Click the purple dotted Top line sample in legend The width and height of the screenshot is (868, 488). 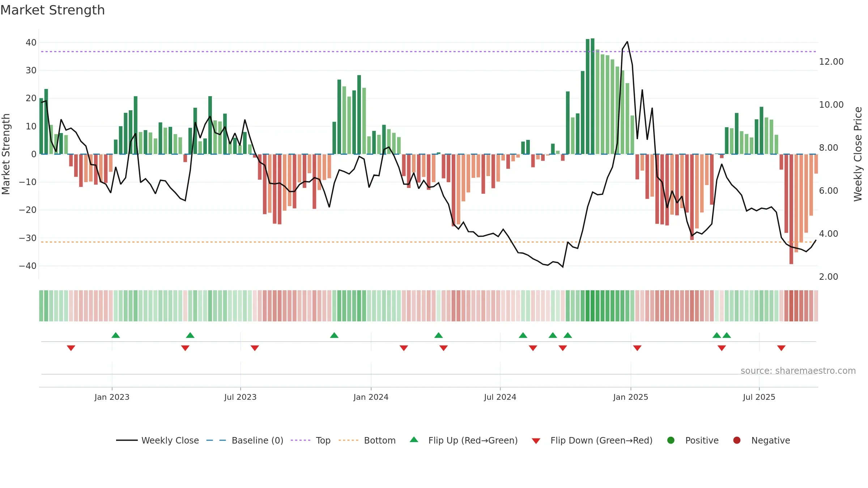click(x=301, y=440)
